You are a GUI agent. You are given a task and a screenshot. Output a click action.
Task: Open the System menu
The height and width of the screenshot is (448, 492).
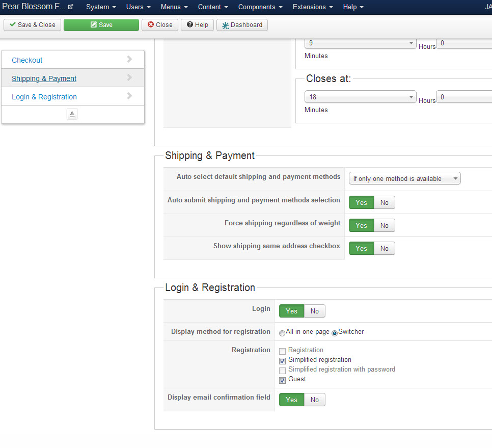pos(101,7)
